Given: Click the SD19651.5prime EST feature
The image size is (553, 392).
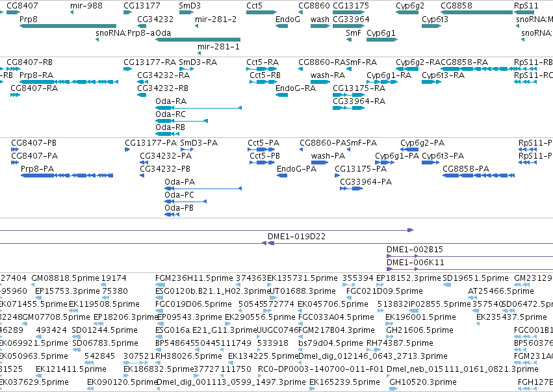Looking at the screenshot, I should click(447, 285).
